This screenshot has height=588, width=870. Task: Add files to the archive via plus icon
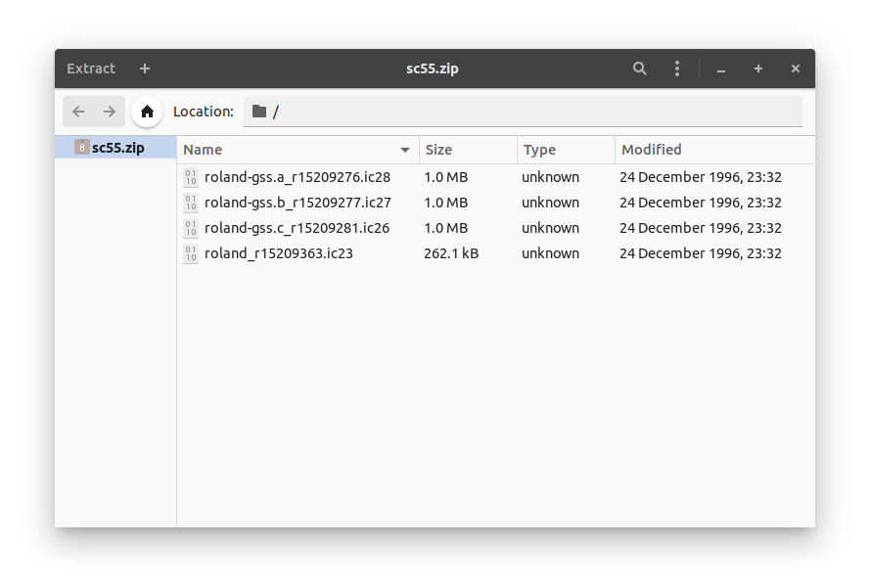tap(144, 68)
